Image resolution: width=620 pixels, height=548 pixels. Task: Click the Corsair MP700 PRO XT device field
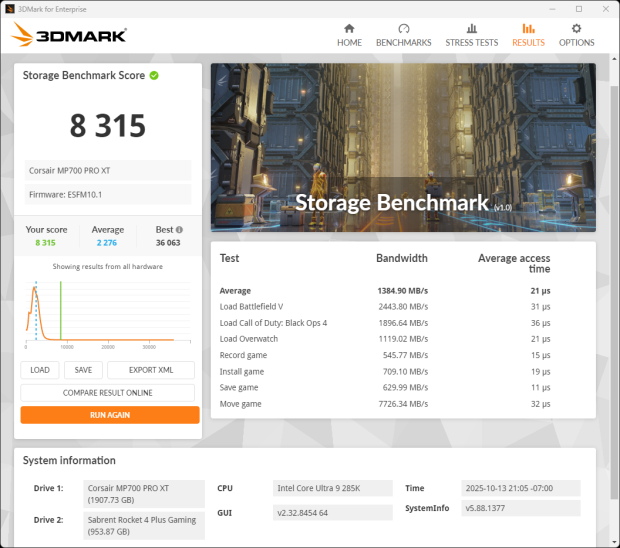point(108,170)
